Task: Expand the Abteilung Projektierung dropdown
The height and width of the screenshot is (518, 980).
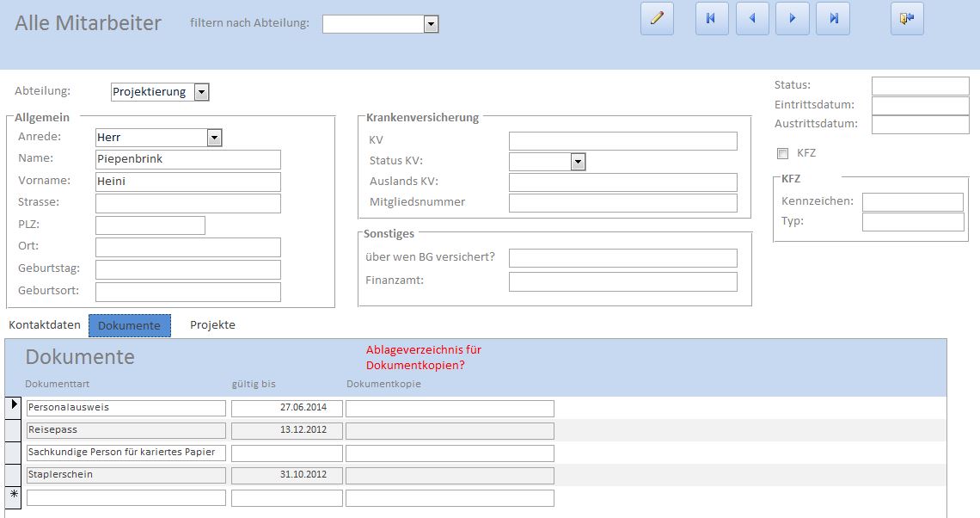Action: pyautogui.click(x=201, y=92)
